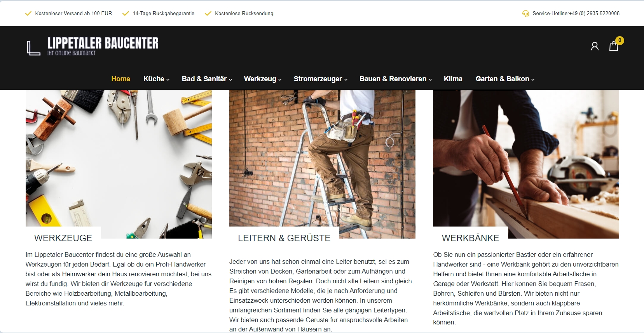The width and height of the screenshot is (644, 333).
Task: Expand the Küche dropdown menu
Action: [x=156, y=79]
